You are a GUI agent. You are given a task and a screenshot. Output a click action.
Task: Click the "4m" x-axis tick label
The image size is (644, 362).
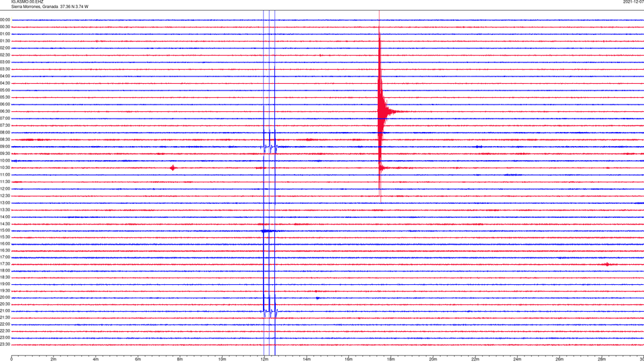pos(96,359)
